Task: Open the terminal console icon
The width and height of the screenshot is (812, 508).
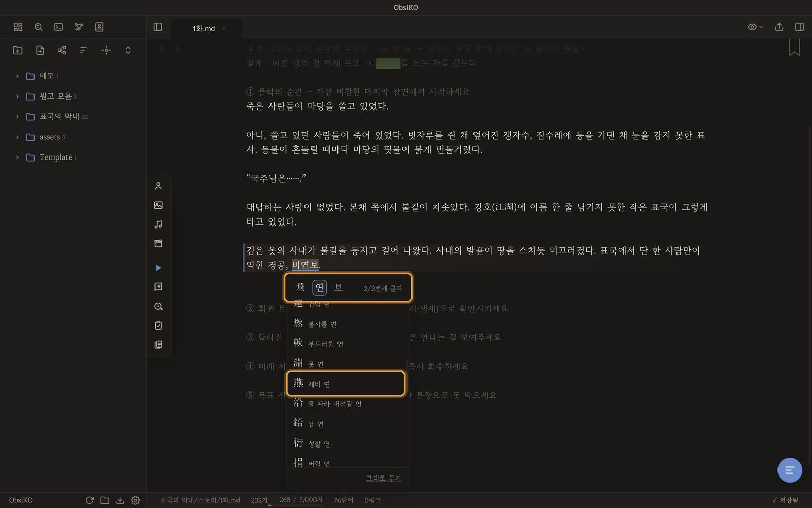Action: pos(59,27)
